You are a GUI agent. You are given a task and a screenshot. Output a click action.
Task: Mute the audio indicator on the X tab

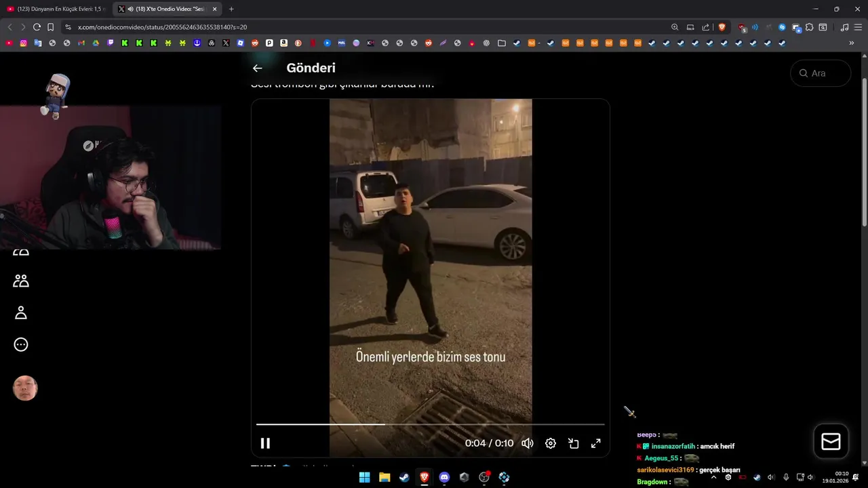[x=130, y=9]
